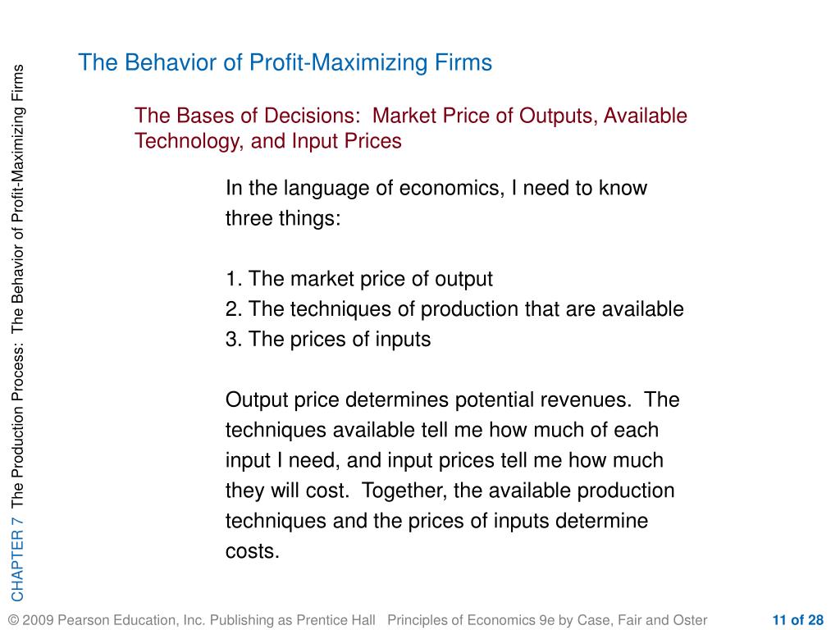Click the line input I need, and input prices
The width and height of the screenshot is (840, 630).
click(x=444, y=461)
